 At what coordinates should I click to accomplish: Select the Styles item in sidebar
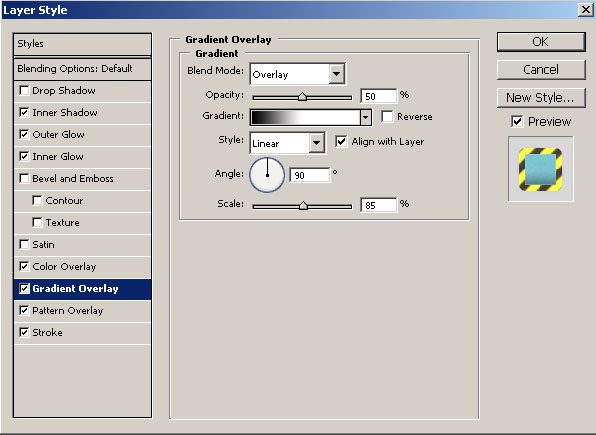pyautogui.click(x=82, y=44)
